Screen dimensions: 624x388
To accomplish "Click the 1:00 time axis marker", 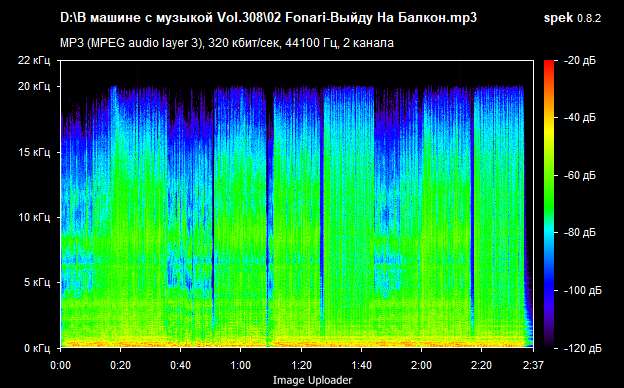I will 240,365.
